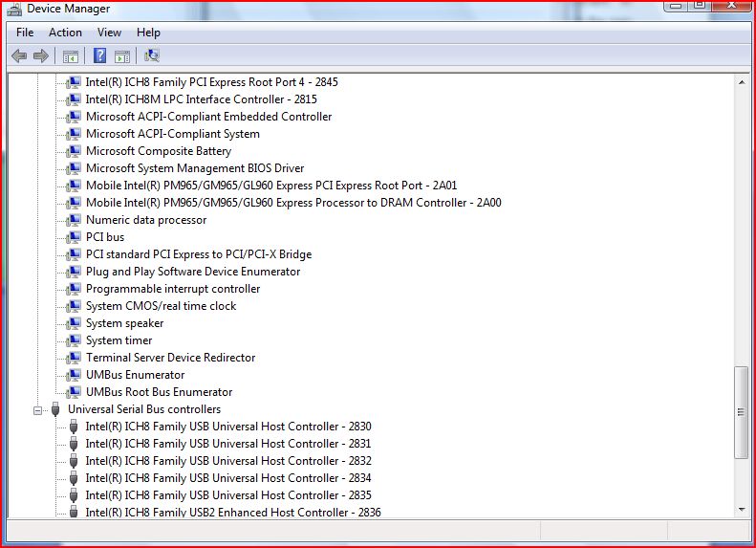Viewport: 756px width, 548px height.
Task: Click icon beside UMBus Root Bus Enumerator
Action: [74, 392]
